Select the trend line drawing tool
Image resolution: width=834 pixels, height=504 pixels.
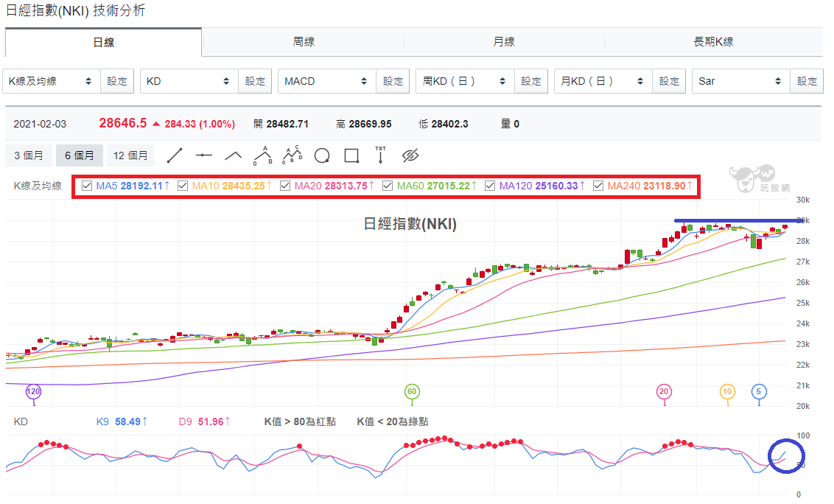click(175, 155)
